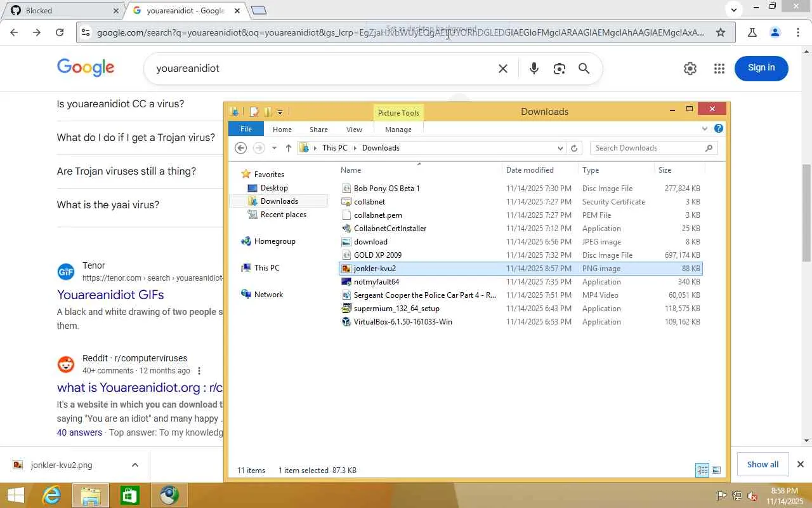Select the supermium_132_64_setup application icon
The width and height of the screenshot is (812, 508).
coord(346,309)
